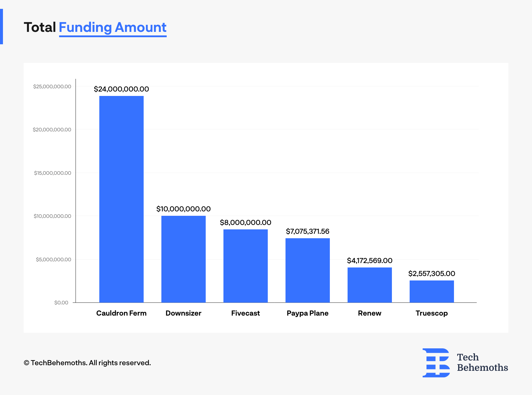
Task: Click the $24,000,000.00 value label
Action: (x=121, y=89)
